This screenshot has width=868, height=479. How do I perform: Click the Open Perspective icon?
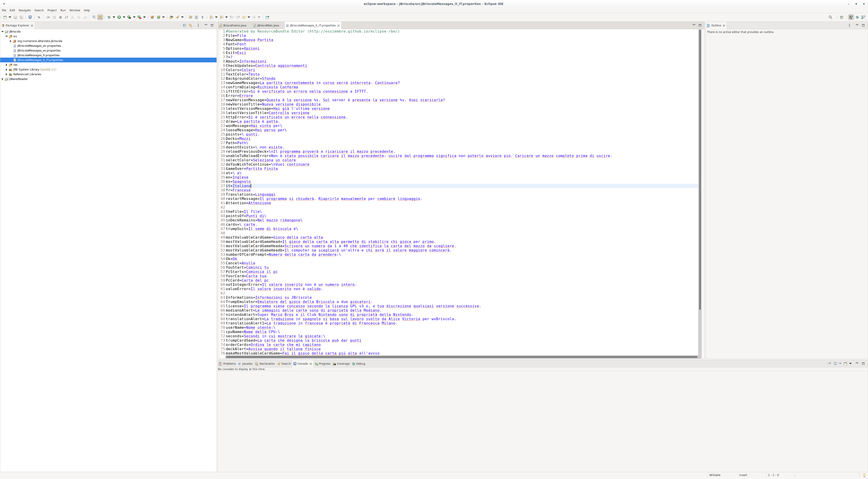pos(842,17)
